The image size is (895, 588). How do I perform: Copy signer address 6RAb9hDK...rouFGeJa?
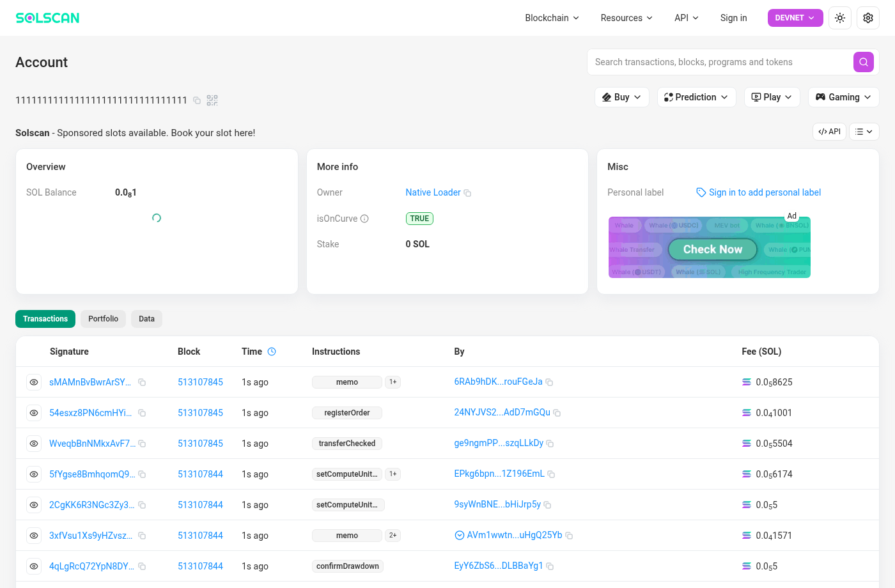pos(549,382)
